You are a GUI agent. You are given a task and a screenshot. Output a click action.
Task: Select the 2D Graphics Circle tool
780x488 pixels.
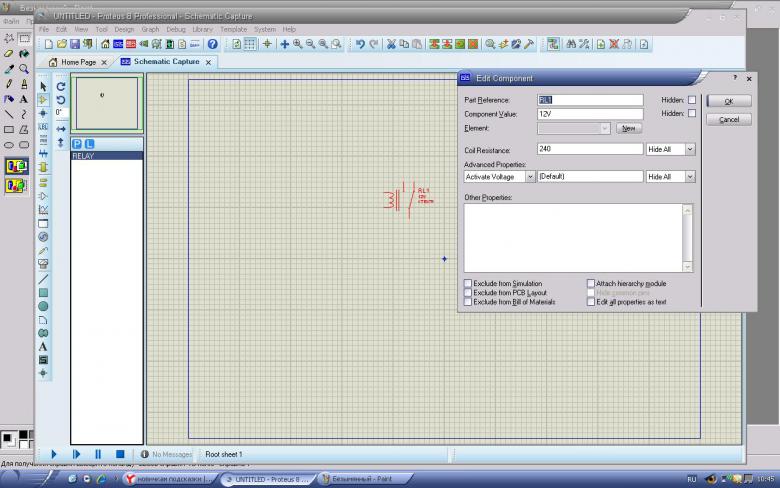(43, 306)
